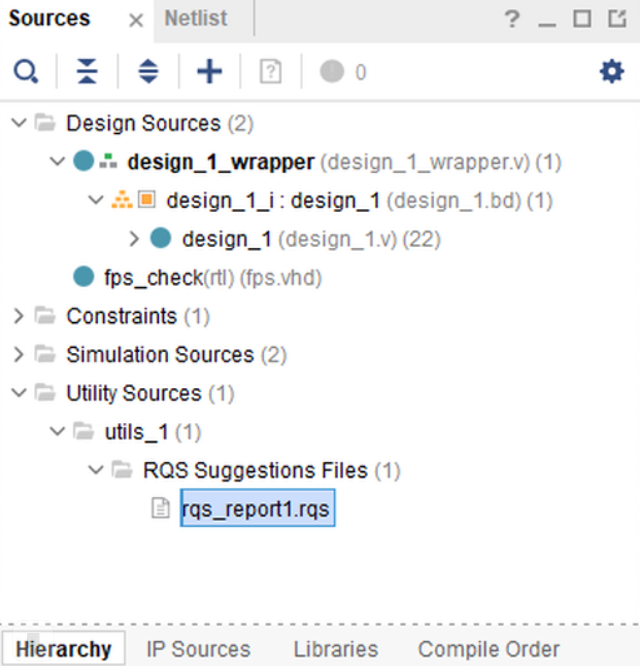640x666 pixels.
Task: Close the Sources tab with X
Action: point(136,20)
